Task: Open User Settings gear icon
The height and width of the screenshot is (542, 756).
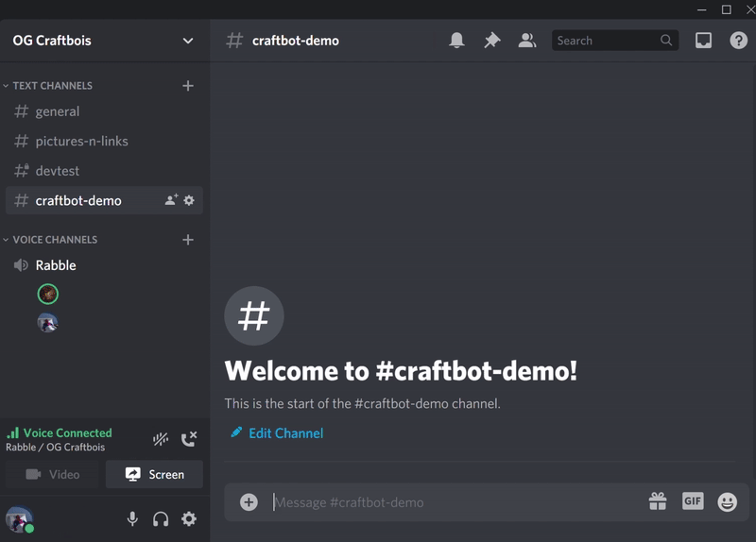Action: click(189, 519)
